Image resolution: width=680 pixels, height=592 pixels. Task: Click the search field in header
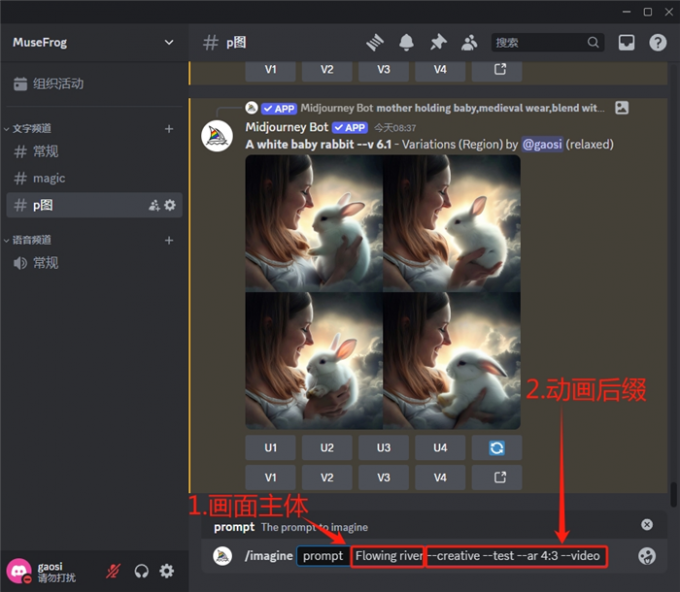coord(547,43)
